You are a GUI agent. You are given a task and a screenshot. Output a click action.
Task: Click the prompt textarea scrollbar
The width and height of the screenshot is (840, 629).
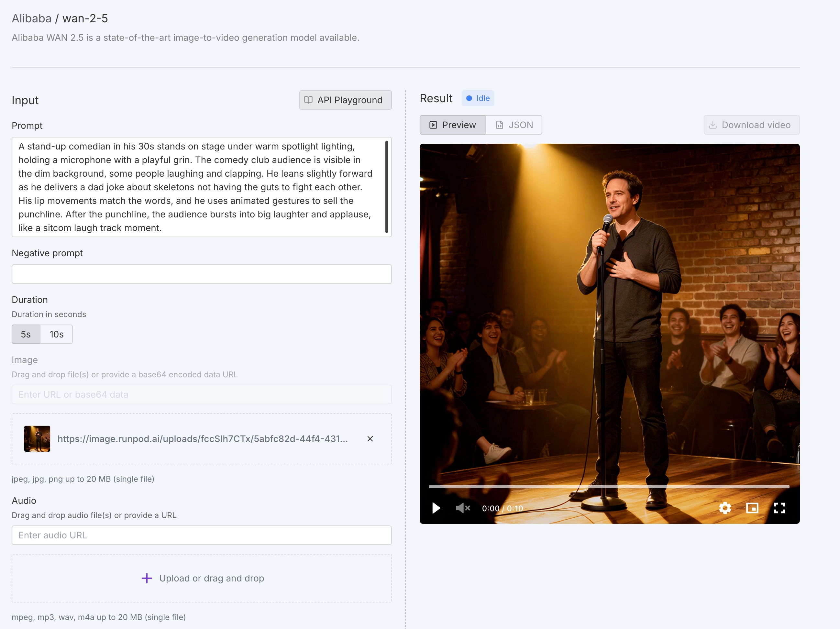click(387, 187)
